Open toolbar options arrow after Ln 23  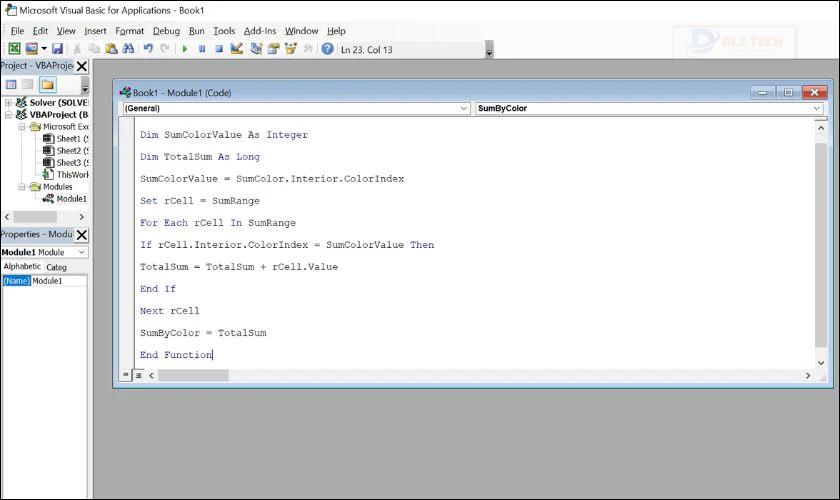489,50
